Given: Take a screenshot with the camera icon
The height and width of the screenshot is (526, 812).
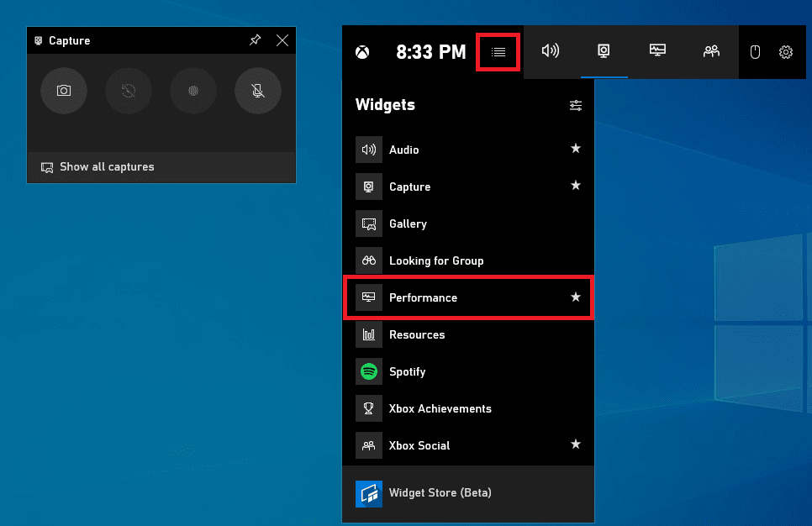Looking at the screenshot, I should [x=64, y=91].
